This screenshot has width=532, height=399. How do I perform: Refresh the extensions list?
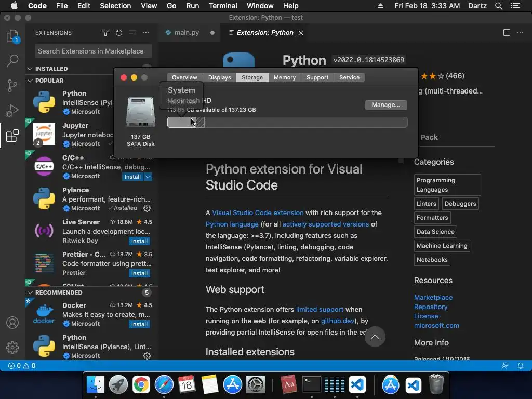tap(119, 33)
